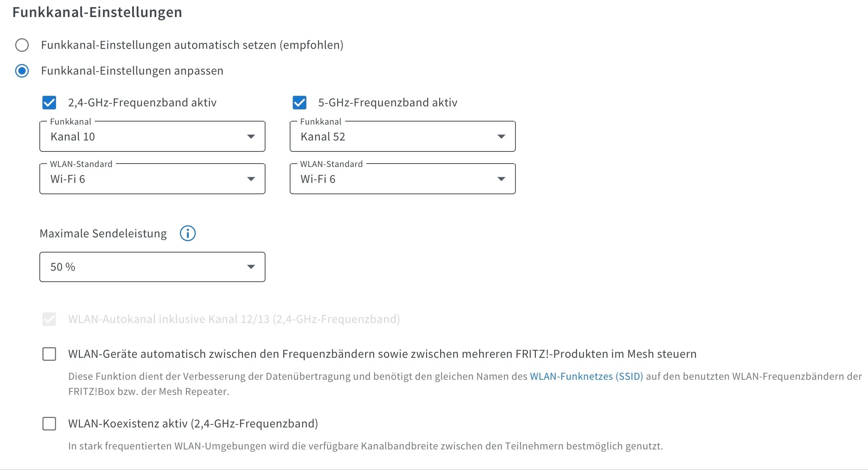The image size is (868, 471).
Task: Follow the WLAN-Funknetzes (SSID) link
Action: 586,376
